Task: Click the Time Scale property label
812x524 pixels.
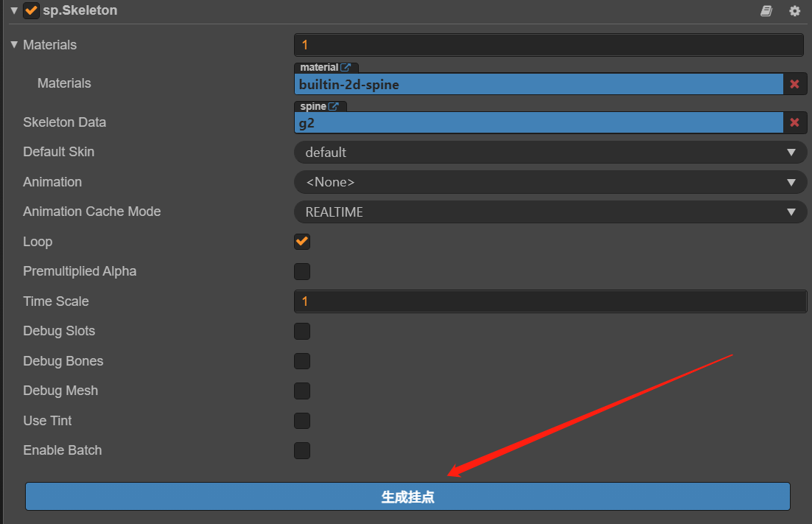Action: pyautogui.click(x=56, y=301)
